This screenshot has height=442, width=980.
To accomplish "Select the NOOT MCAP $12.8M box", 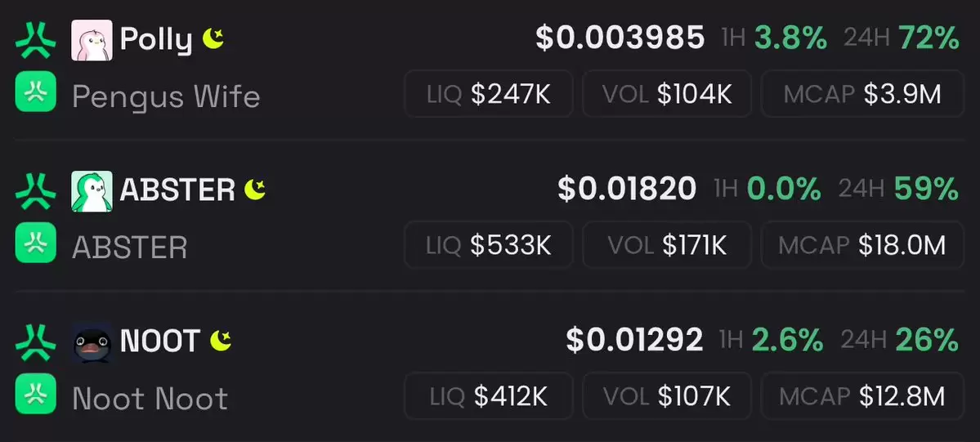I will pyautogui.click(x=862, y=395).
